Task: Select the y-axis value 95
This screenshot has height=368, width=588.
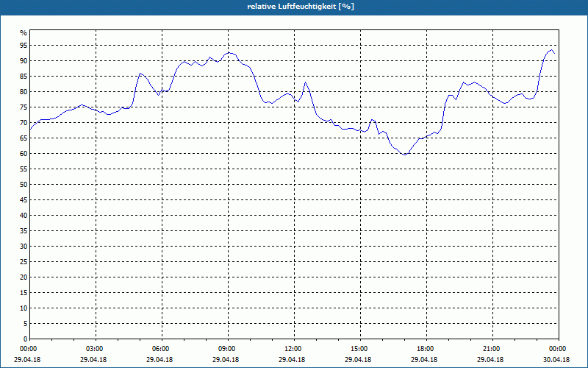Action: (x=24, y=45)
